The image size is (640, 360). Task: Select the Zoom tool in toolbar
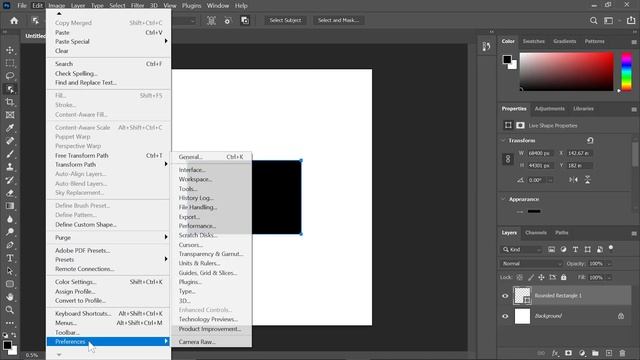point(10,310)
